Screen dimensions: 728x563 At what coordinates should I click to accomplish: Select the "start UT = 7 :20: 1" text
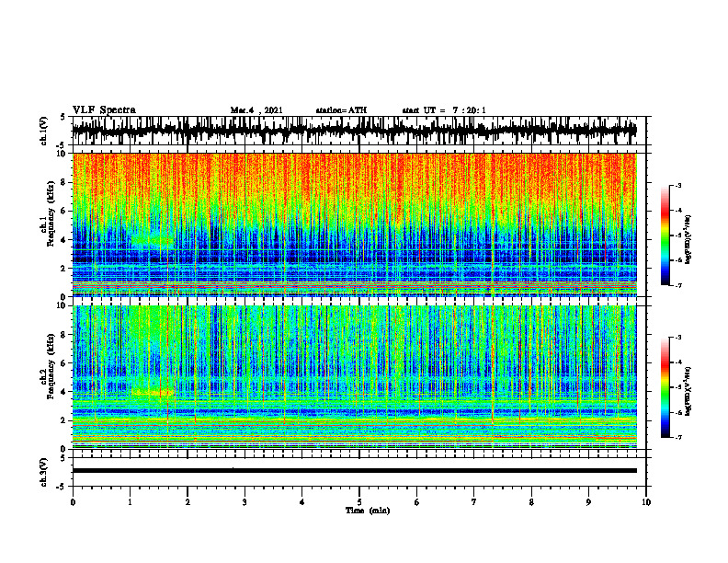tap(444, 110)
